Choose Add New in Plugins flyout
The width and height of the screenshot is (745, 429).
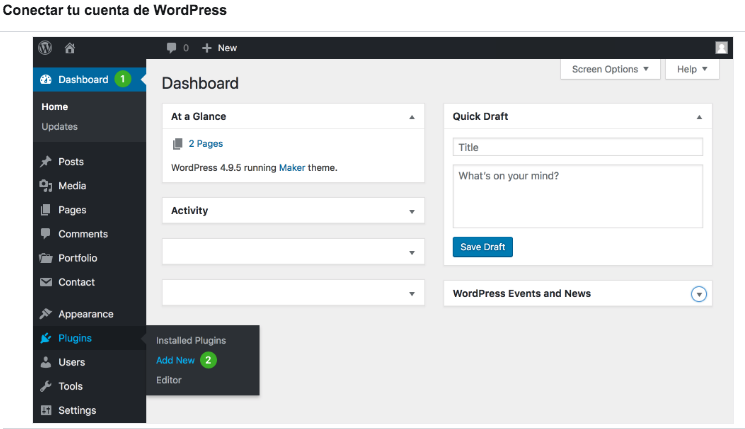(x=175, y=361)
